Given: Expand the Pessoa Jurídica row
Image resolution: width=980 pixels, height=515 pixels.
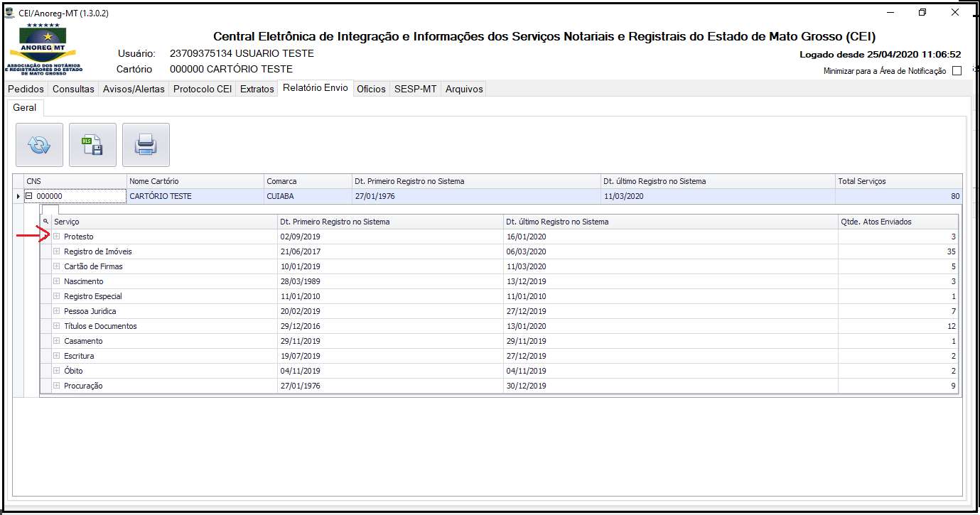Looking at the screenshot, I should [x=57, y=311].
